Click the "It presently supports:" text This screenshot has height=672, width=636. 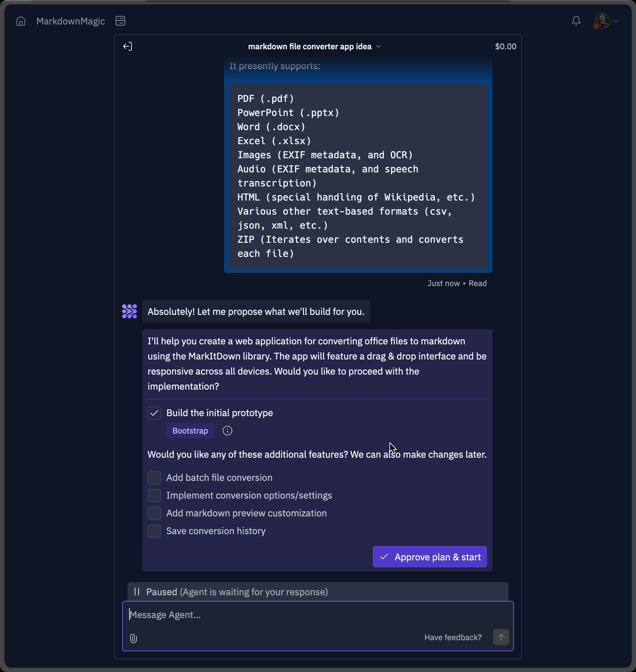[275, 66]
